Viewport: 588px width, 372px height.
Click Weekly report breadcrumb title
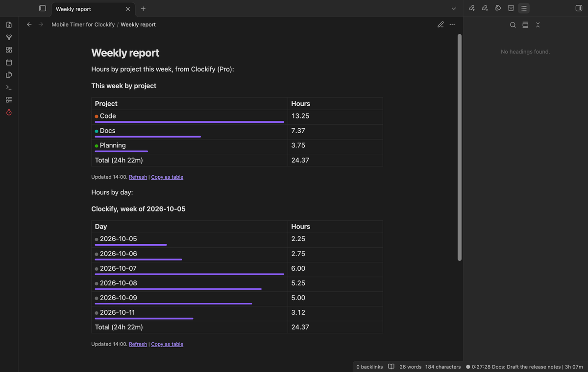click(138, 24)
